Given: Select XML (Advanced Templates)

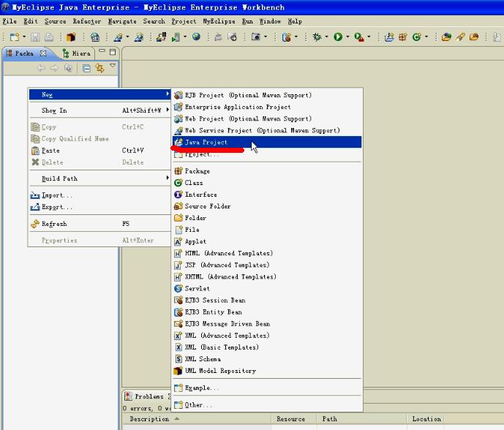Looking at the screenshot, I should (x=267, y=336).
